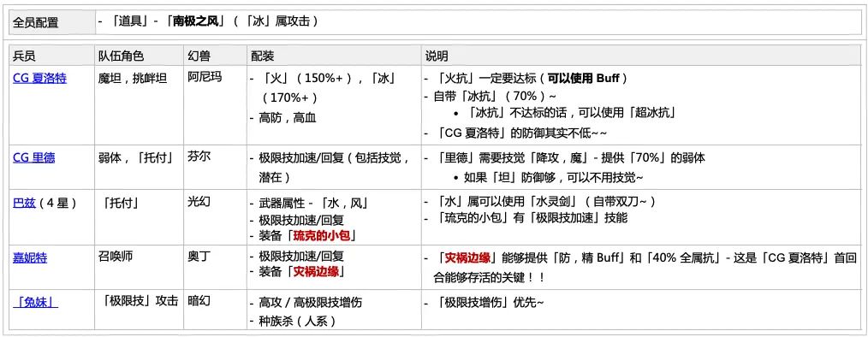Viewport: 868px width, 337px height.
Task: Click the 种族杀（人系） text
Action: (x=299, y=321)
